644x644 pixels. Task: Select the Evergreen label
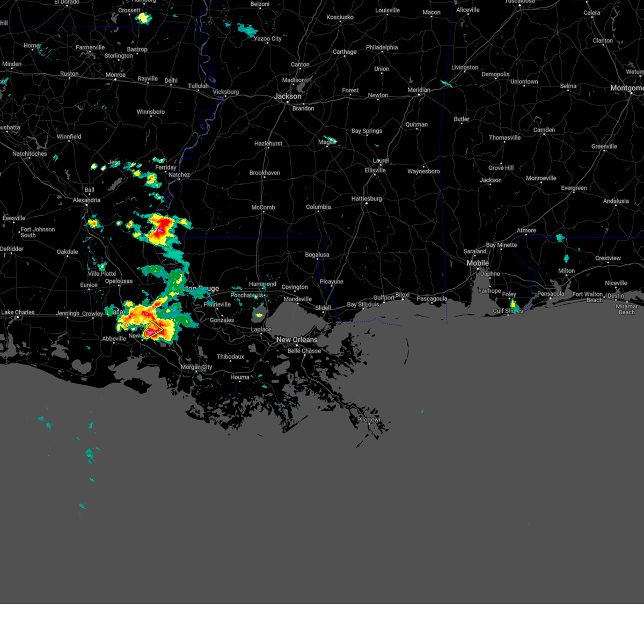click(x=574, y=188)
